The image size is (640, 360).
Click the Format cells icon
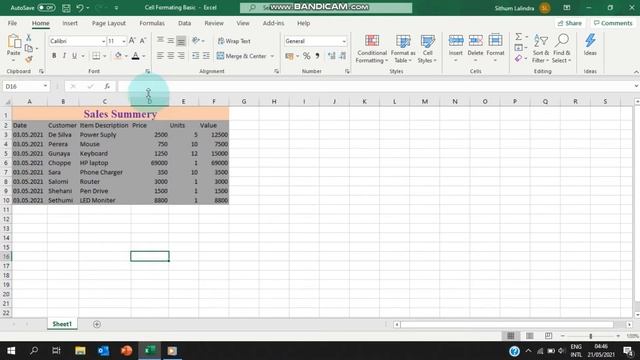[x=495, y=41]
